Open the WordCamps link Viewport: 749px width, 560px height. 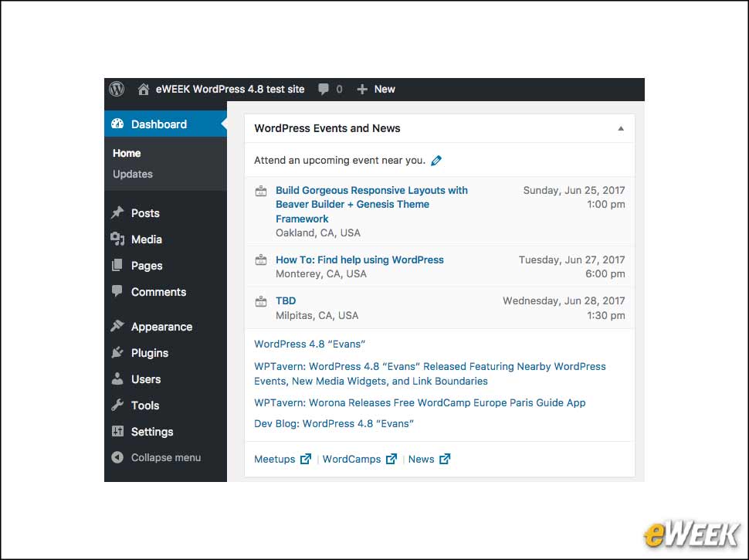351,459
